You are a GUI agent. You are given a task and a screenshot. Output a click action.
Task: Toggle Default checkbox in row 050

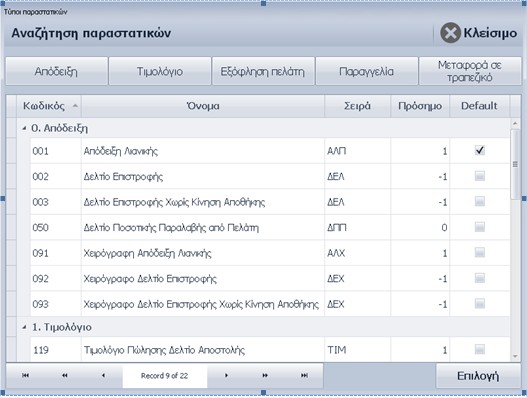point(480,227)
